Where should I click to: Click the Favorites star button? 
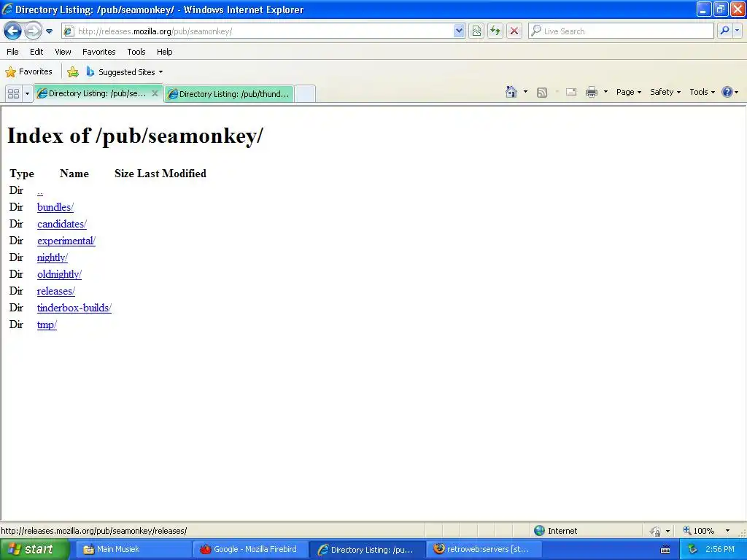click(28, 72)
